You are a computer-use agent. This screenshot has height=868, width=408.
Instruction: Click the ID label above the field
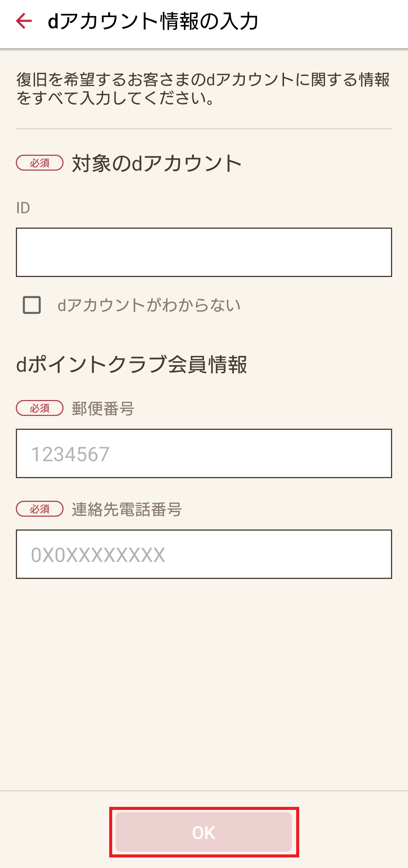pyautogui.click(x=23, y=208)
